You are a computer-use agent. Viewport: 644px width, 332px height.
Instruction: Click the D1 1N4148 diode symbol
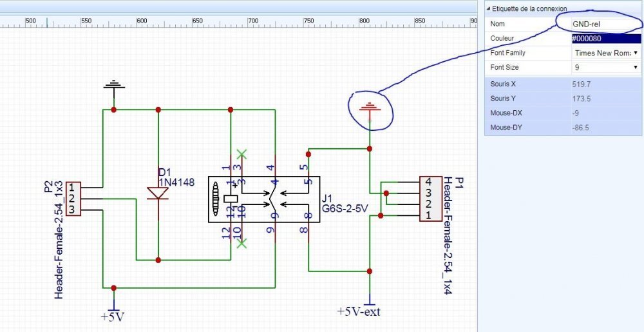click(x=158, y=193)
